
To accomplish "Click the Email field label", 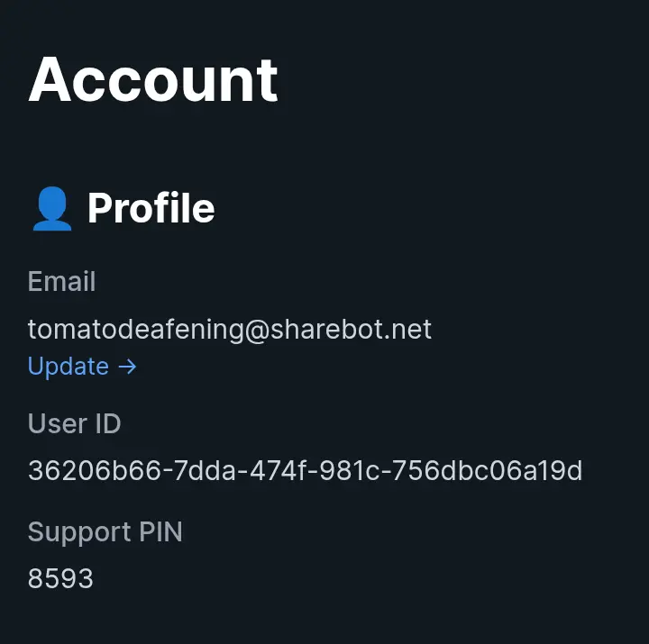I will pyautogui.click(x=61, y=282).
